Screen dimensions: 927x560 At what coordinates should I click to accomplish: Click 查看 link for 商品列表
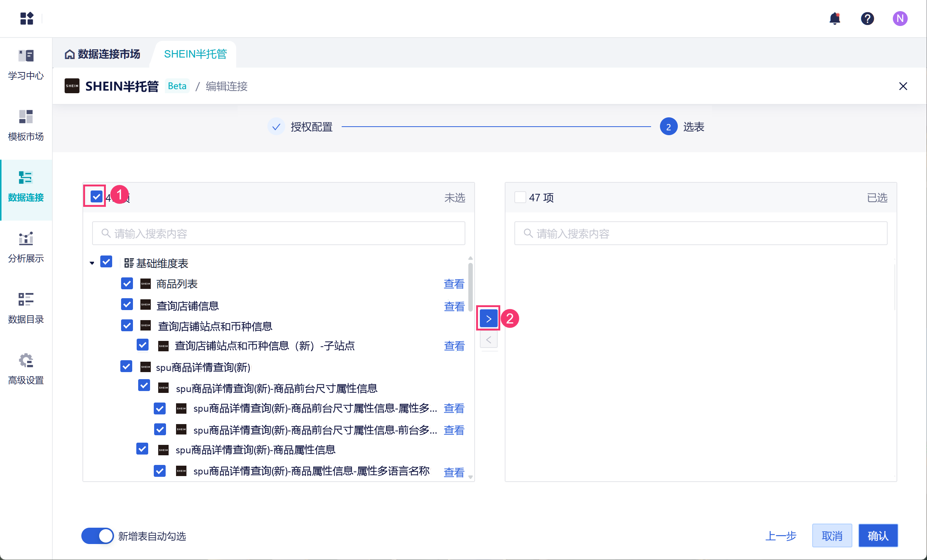[x=454, y=284]
